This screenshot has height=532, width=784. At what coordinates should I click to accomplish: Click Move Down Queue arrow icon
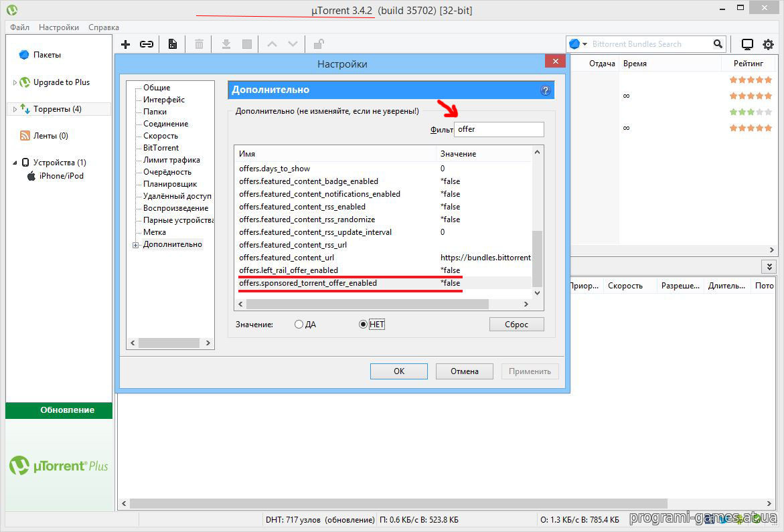click(293, 44)
